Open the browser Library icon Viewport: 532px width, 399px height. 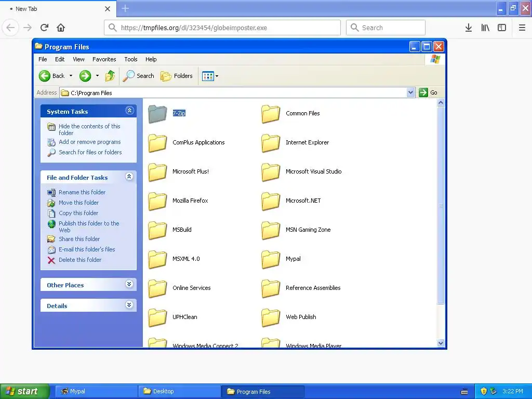485,28
